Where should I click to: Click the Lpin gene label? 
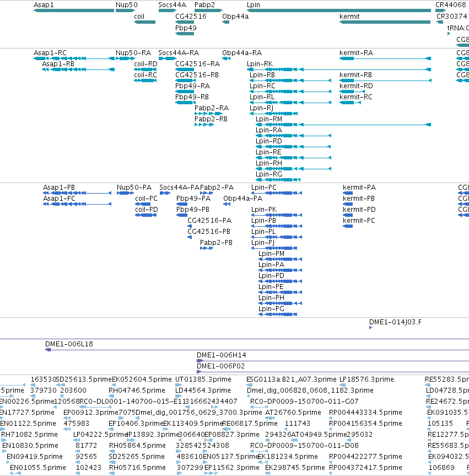point(254,5)
